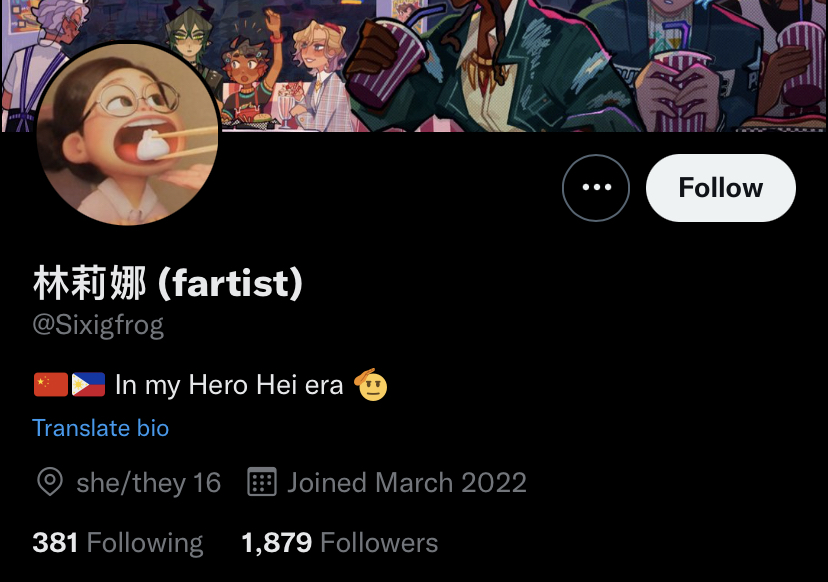Click the @Sixigfrog username handle
Viewport: 828px width, 582px height.
coord(98,325)
